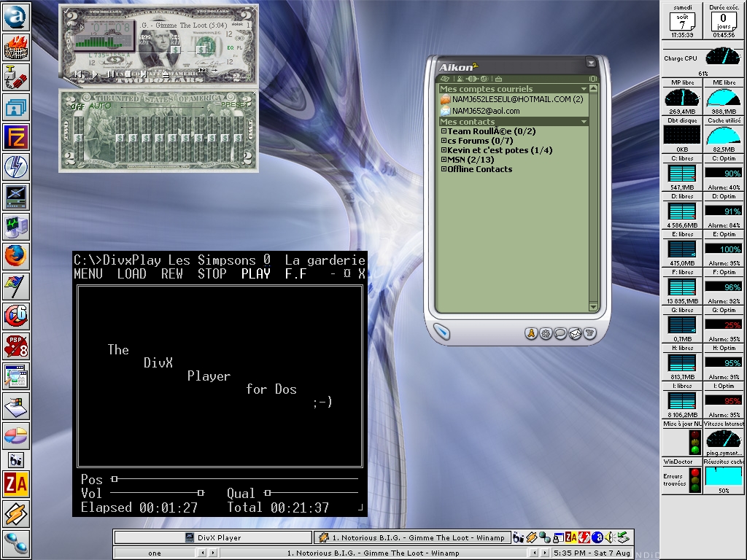Expand the Kevin et c'est potes group
The height and width of the screenshot is (560, 747).
[x=444, y=150]
